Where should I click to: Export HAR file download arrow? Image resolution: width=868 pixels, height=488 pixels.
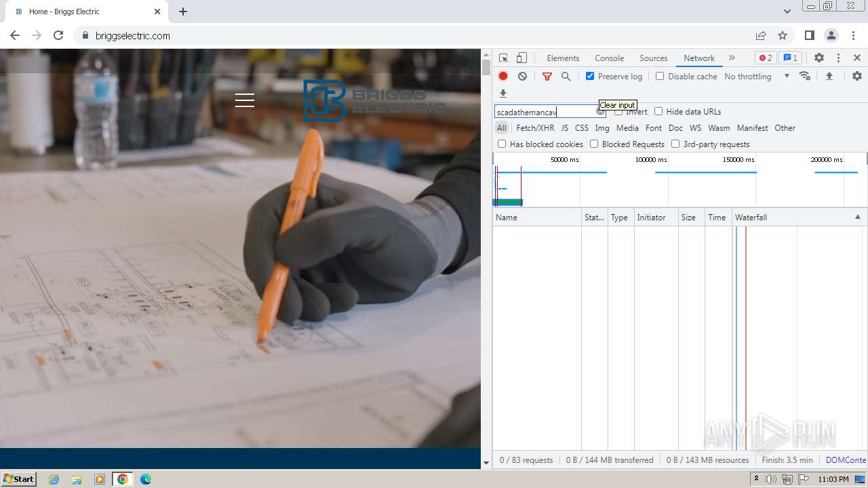[503, 94]
